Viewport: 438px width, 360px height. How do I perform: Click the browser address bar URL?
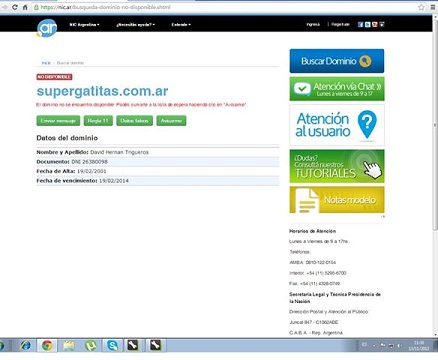106,7
